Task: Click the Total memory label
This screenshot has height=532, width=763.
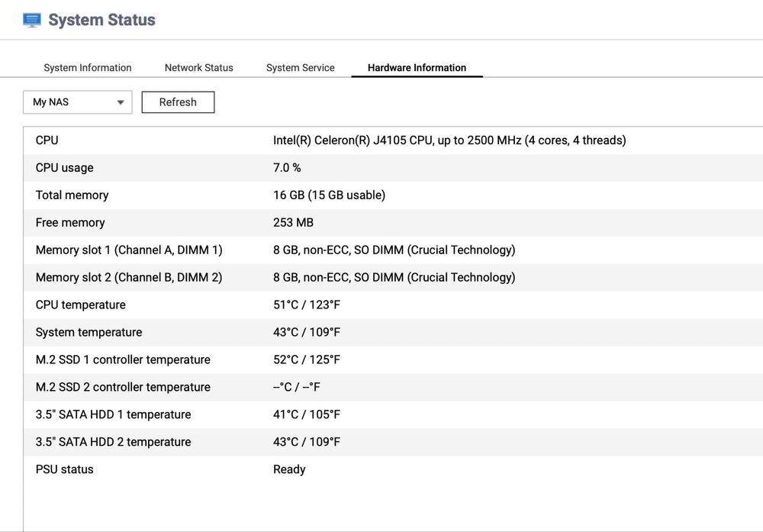Action: click(72, 195)
